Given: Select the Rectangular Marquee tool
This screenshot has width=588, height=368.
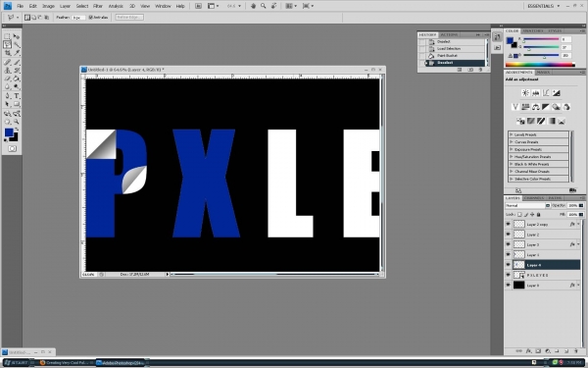Looking at the screenshot, I should [7, 36].
